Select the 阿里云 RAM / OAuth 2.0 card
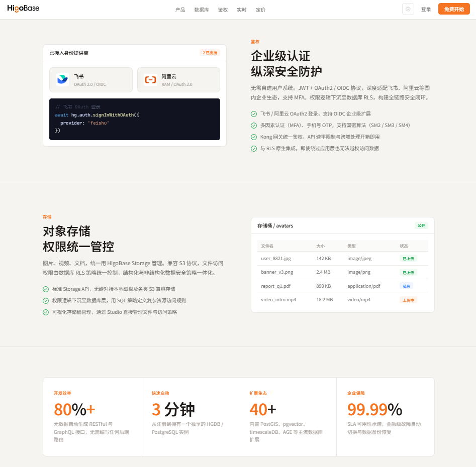This screenshot has width=476, height=467. (x=178, y=80)
